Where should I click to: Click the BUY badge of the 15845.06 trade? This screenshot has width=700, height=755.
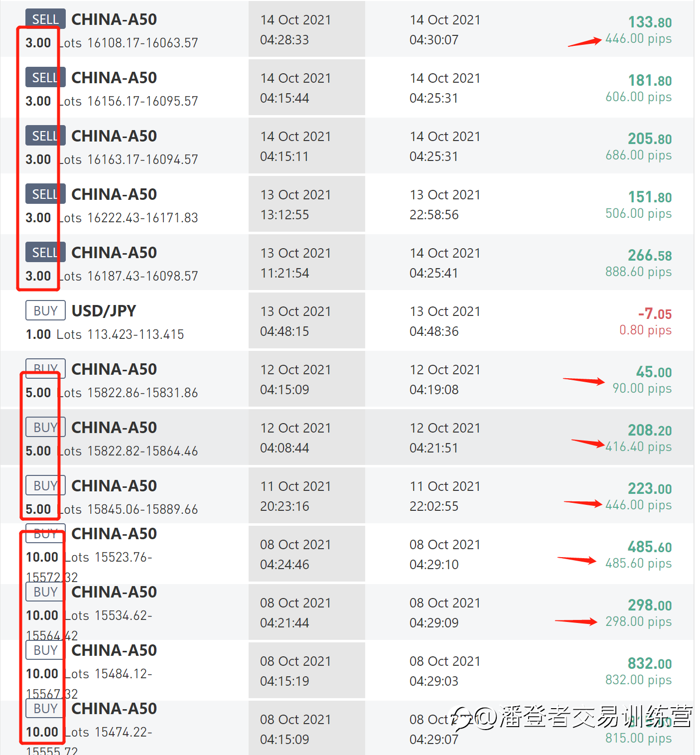[x=45, y=485]
